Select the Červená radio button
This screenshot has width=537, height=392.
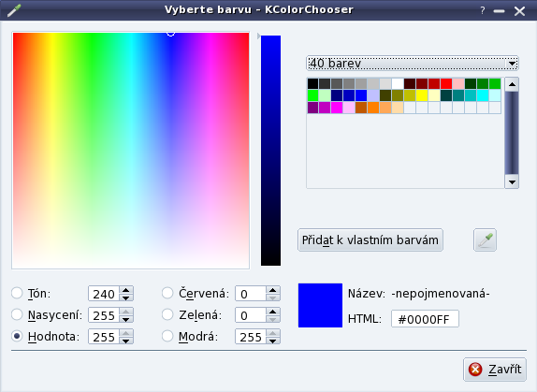click(x=167, y=293)
